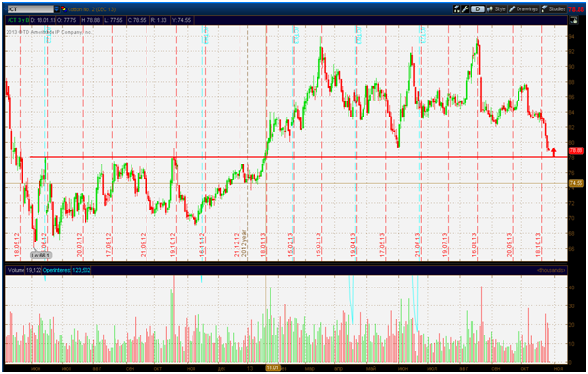Click the C: 78.55 close value

[x=137, y=20]
